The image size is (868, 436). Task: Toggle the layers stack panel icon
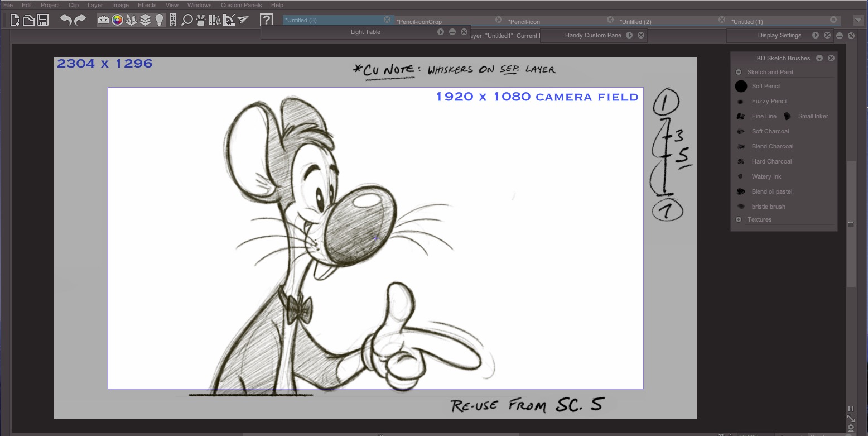point(145,20)
